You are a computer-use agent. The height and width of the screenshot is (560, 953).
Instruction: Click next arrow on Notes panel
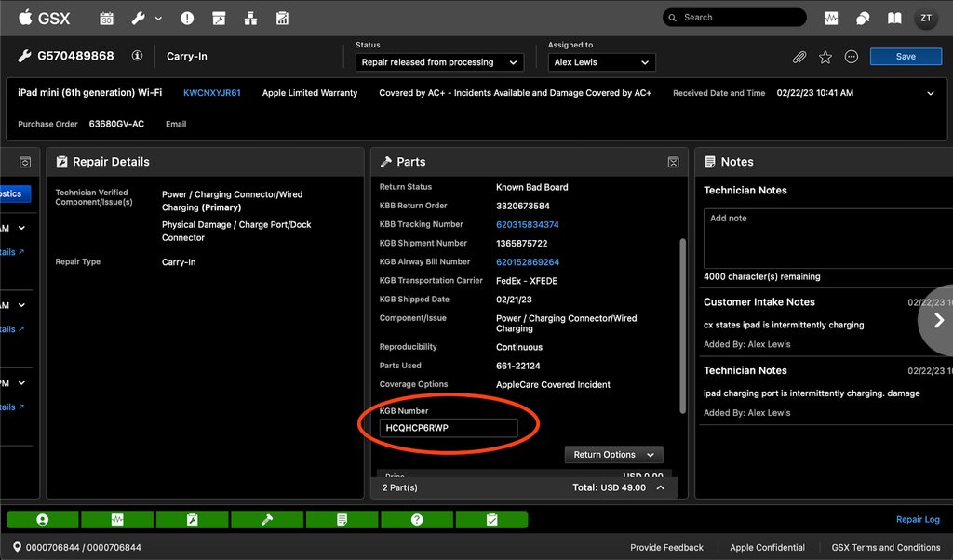coord(938,320)
